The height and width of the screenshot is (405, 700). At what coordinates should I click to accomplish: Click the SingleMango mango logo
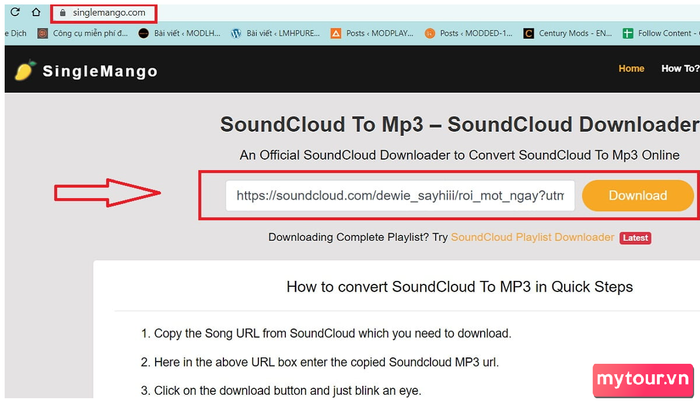pyautogui.click(x=25, y=71)
